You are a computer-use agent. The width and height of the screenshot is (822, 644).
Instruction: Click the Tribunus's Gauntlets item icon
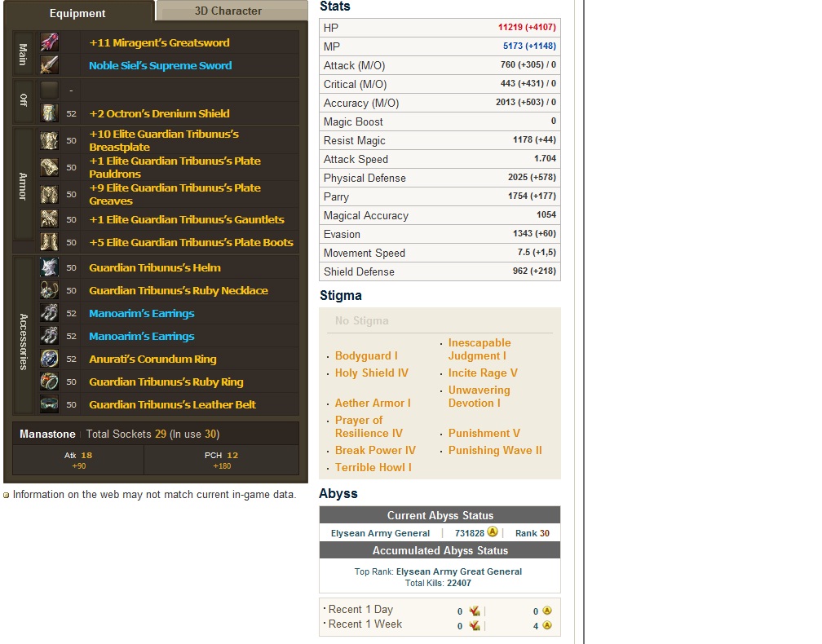pos(49,219)
